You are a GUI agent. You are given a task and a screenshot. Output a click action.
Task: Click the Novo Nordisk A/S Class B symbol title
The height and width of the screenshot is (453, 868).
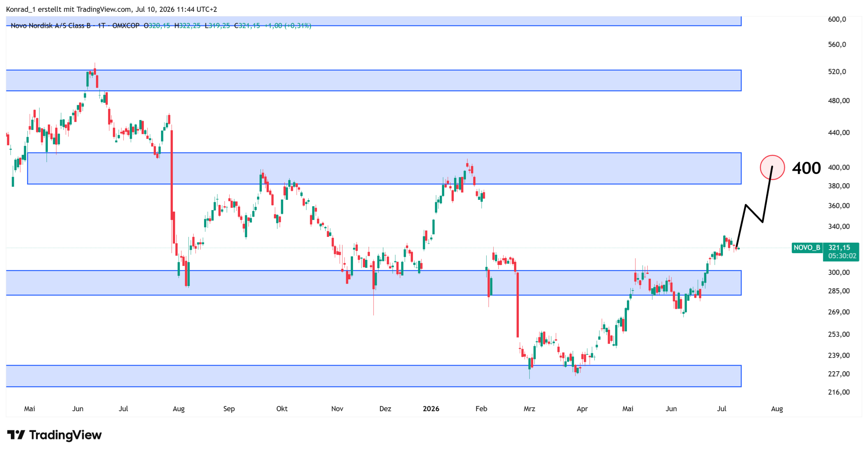pos(51,26)
